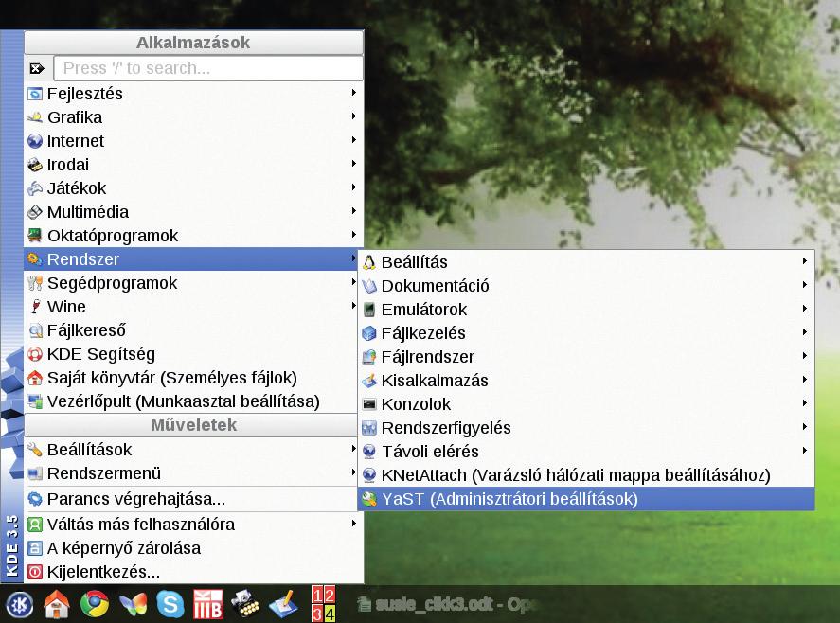Open the Játékok category
The image size is (840, 623).
coord(193,188)
